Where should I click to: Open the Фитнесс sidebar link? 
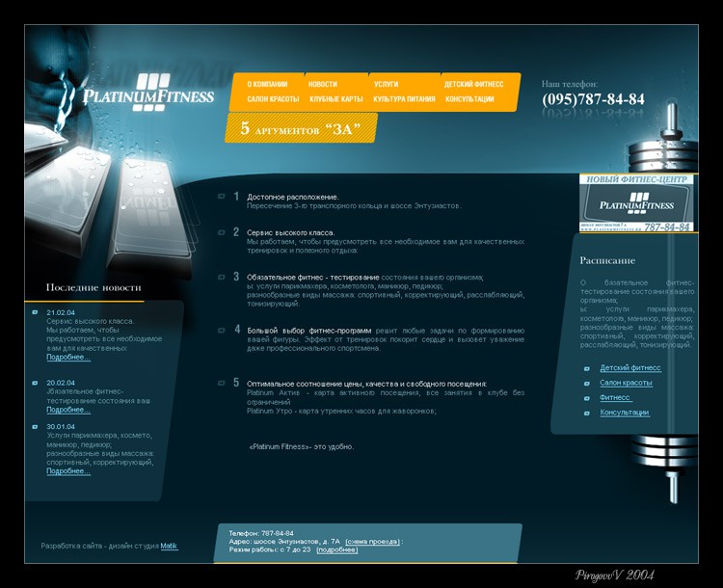pyautogui.click(x=616, y=397)
